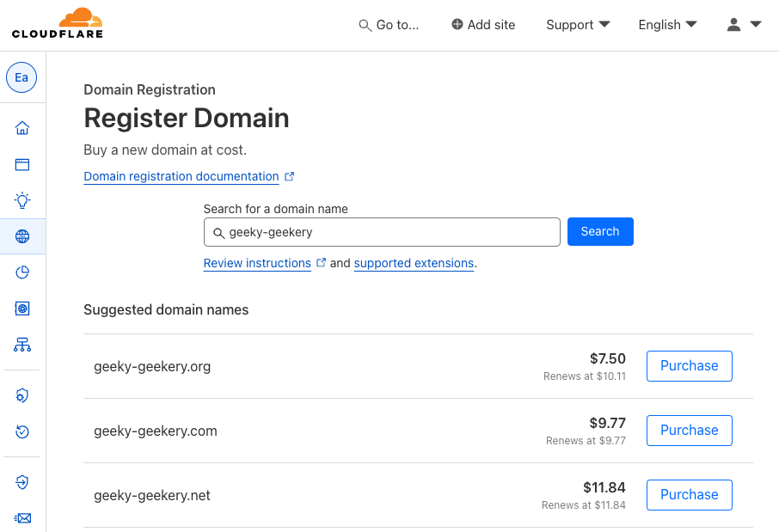This screenshot has width=779, height=532.
Task: Open the pie chart Analytics icon
Action: pyautogui.click(x=22, y=272)
